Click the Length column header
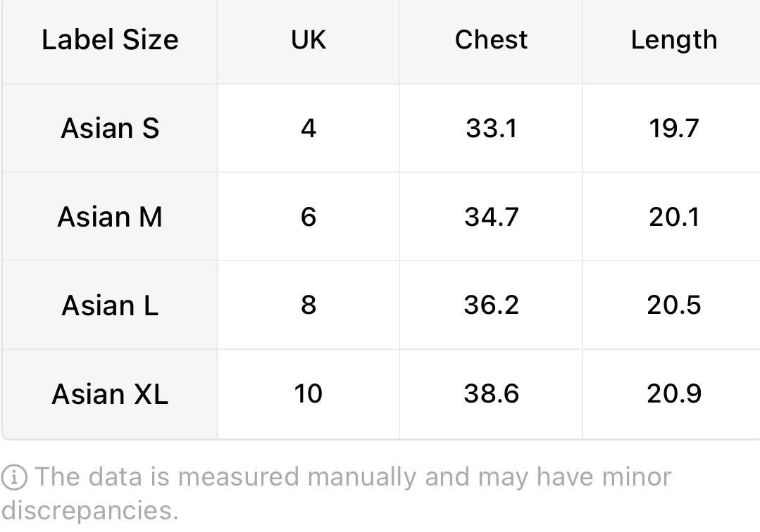760x532 pixels. [x=674, y=39]
